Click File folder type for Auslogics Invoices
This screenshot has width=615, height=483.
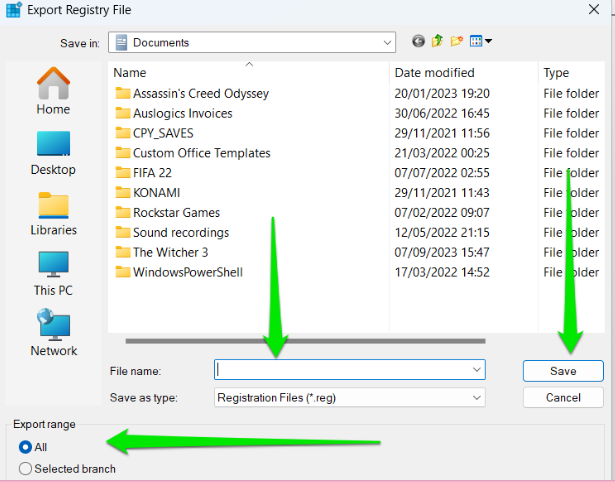click(571, 113)
